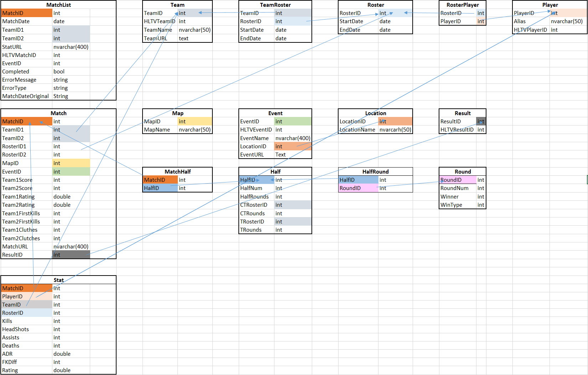Screen dimensions: 588x375
Task: Click the HLTVResultID cell
Action: [458, 130]
